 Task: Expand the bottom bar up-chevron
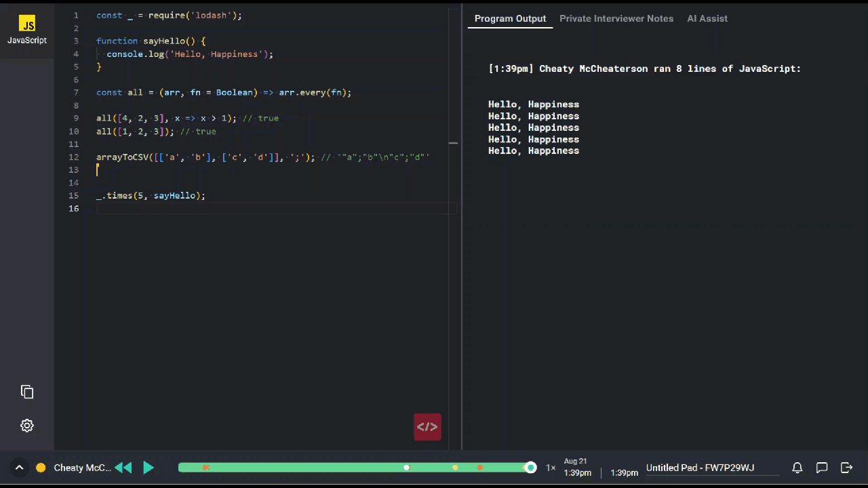pos(19,468)
